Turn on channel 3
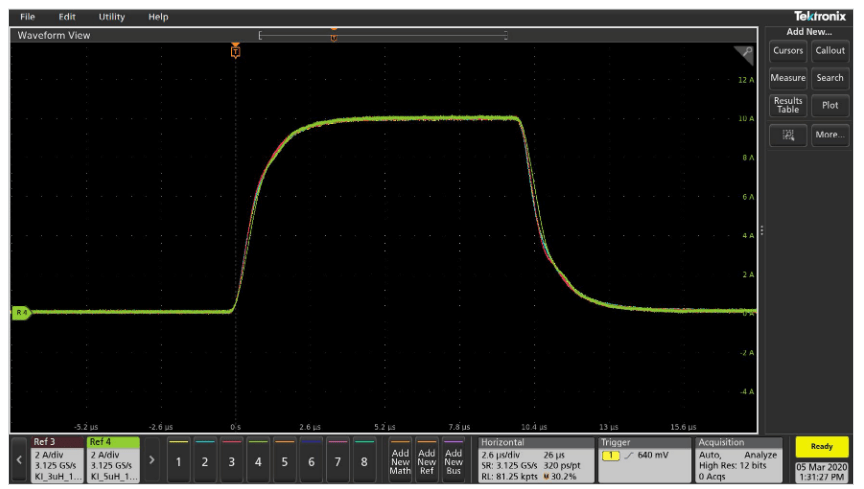The image size is (864, 489). click(231, 460)
